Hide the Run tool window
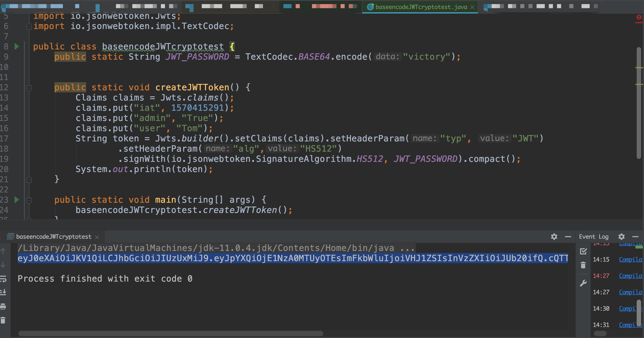The height and width of the screenshot is (338, 644). click(568, 237)
